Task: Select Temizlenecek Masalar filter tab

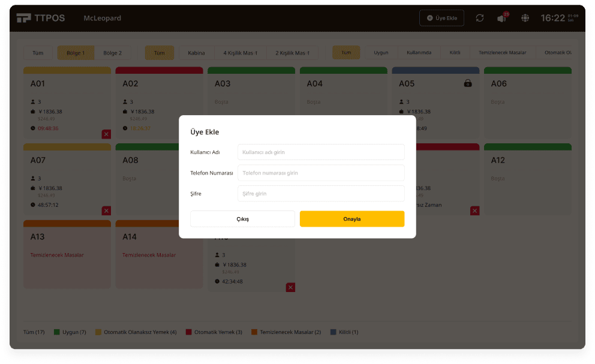Action: pyautogui.click(x=502, y=53)
